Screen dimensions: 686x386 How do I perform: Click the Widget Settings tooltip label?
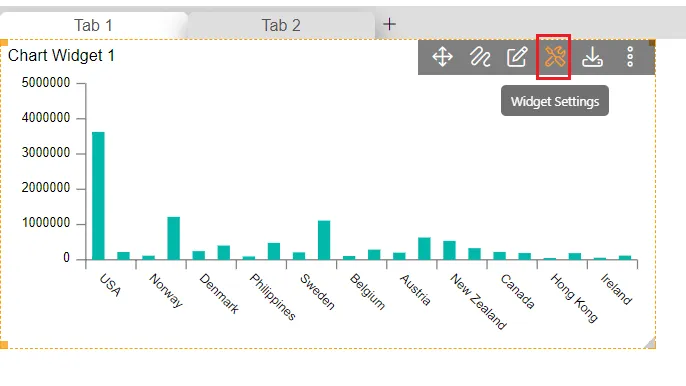coord(555,101)
